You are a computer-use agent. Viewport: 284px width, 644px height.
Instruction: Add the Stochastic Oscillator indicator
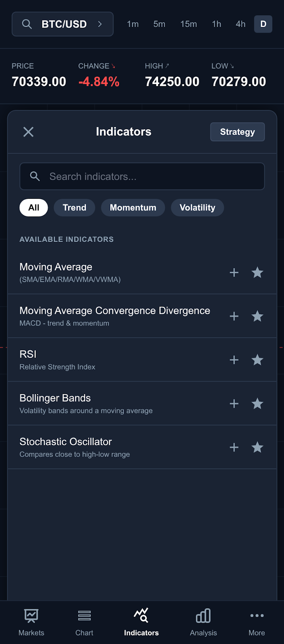point(234,447)
